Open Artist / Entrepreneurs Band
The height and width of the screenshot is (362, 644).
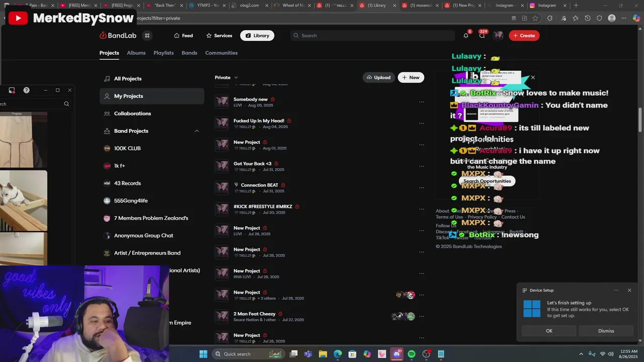[x=147, y=253]
